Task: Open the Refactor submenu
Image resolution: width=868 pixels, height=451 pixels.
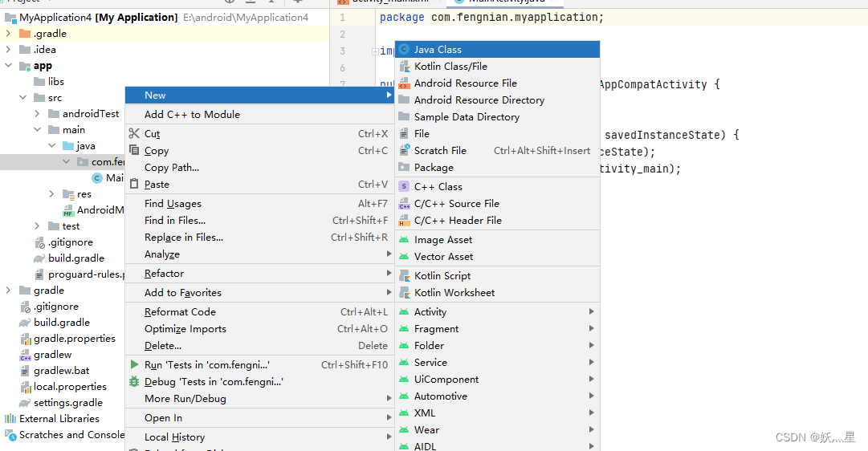Action: [259, 274]
